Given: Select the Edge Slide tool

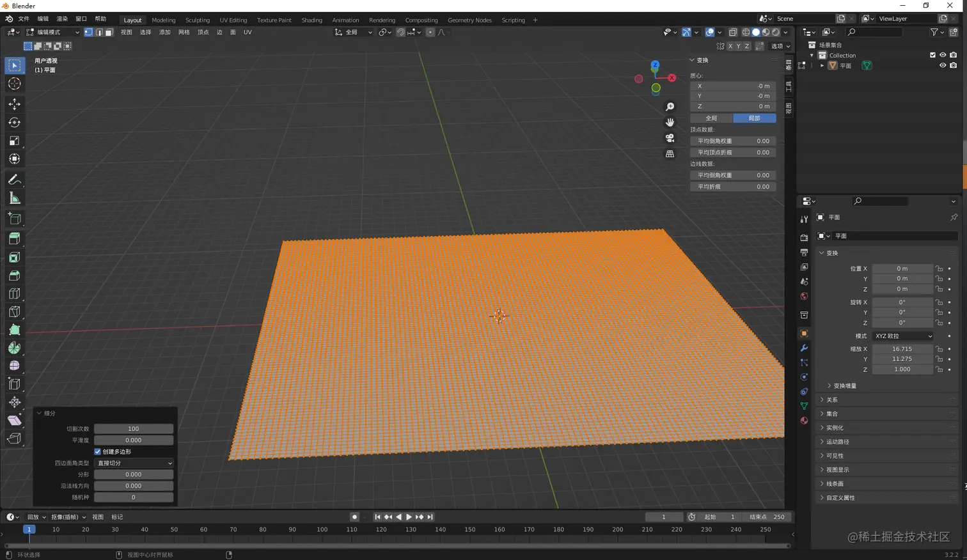Looking at the screenshot, I should click(x=14, y=384).
